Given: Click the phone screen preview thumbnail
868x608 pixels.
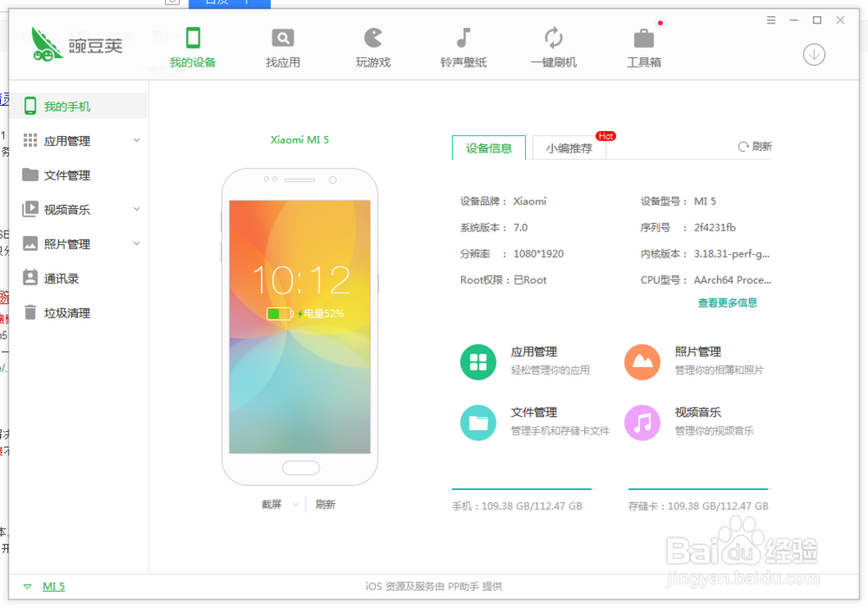Looking at the screenshot, I should pos(299,327).
